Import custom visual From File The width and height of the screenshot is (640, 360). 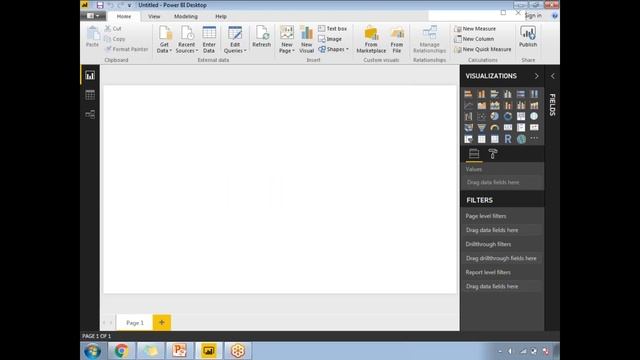397,40
